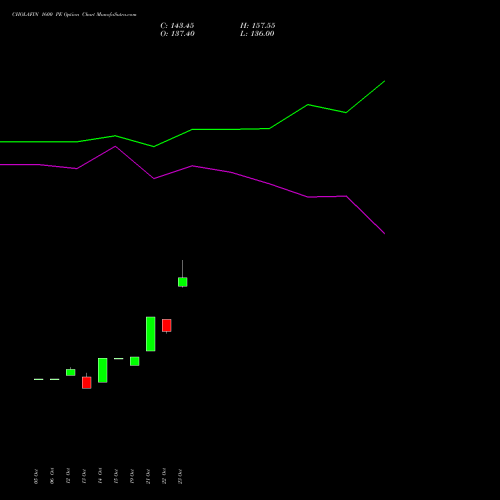Click the open value O: 137.40
This screenshot has width=500, height=500.
[177, 34]
